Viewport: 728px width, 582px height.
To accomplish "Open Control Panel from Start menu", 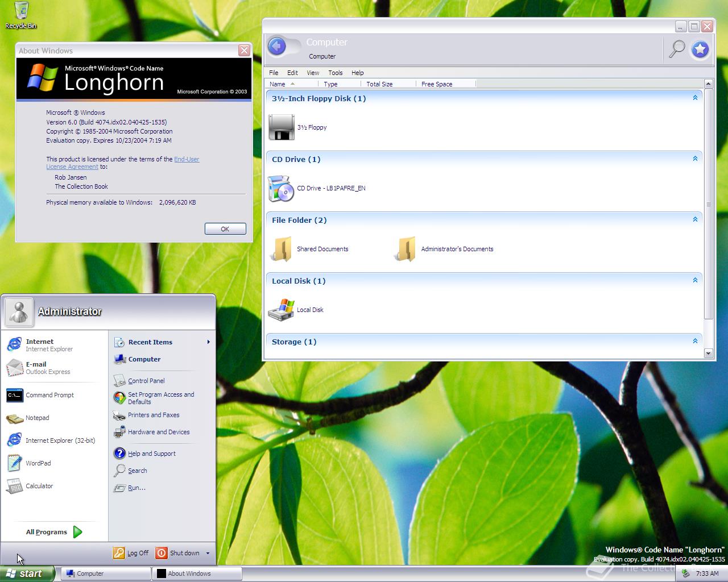I will click(x=162, y=381).
